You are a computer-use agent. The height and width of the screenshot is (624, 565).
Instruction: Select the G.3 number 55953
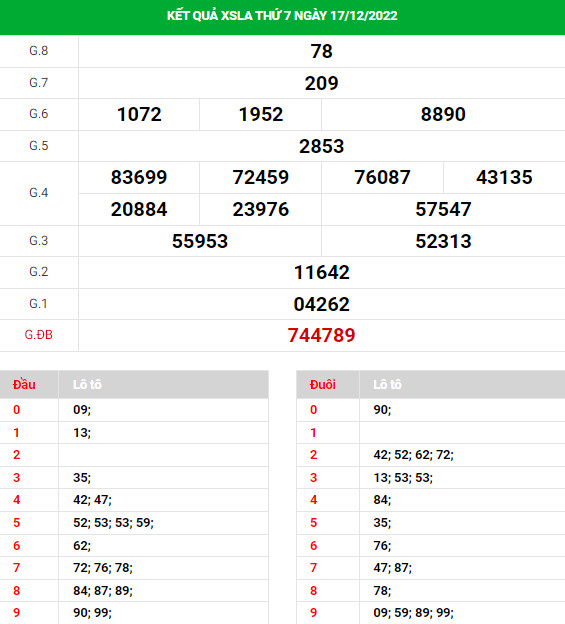[200, 241]
